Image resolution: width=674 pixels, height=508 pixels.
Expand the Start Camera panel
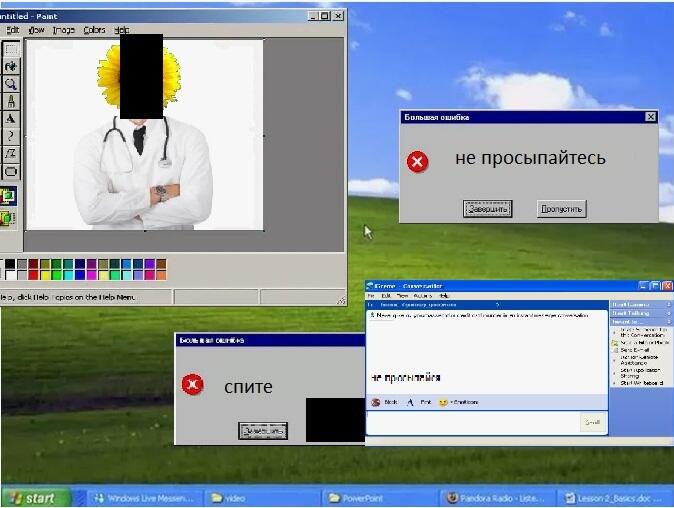pyautogui.click(x=640, y=304)
